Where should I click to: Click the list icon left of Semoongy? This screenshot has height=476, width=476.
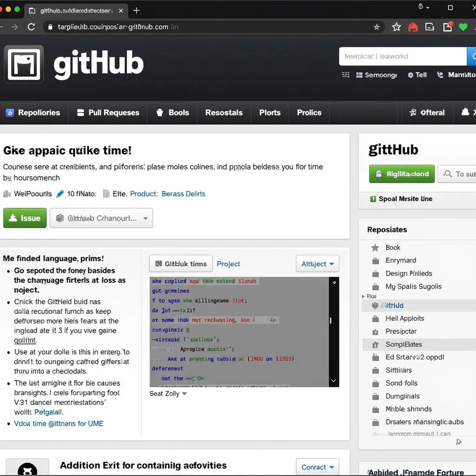(x=345, y=75)
